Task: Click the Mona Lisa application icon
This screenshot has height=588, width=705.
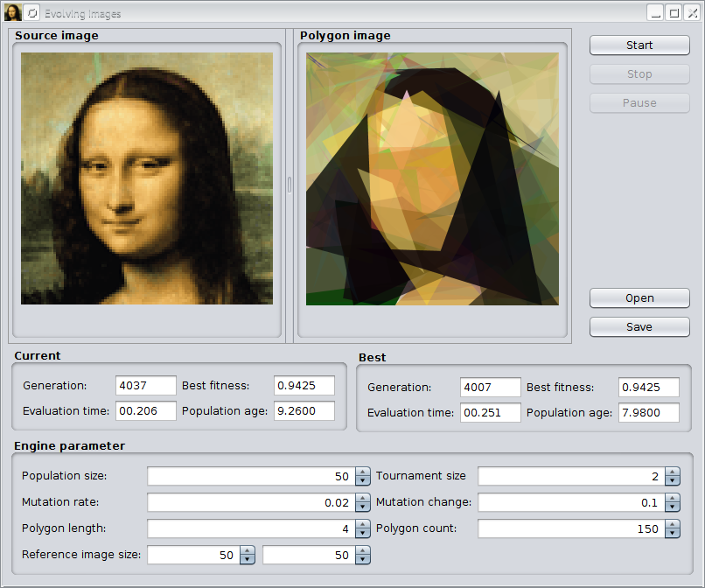Action: pos(11,11)
